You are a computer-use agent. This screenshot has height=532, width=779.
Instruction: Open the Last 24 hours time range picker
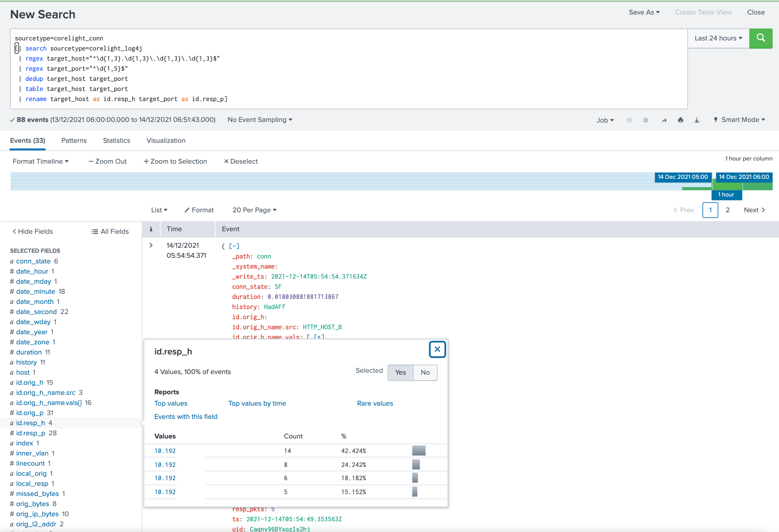(x=718, y=38)
